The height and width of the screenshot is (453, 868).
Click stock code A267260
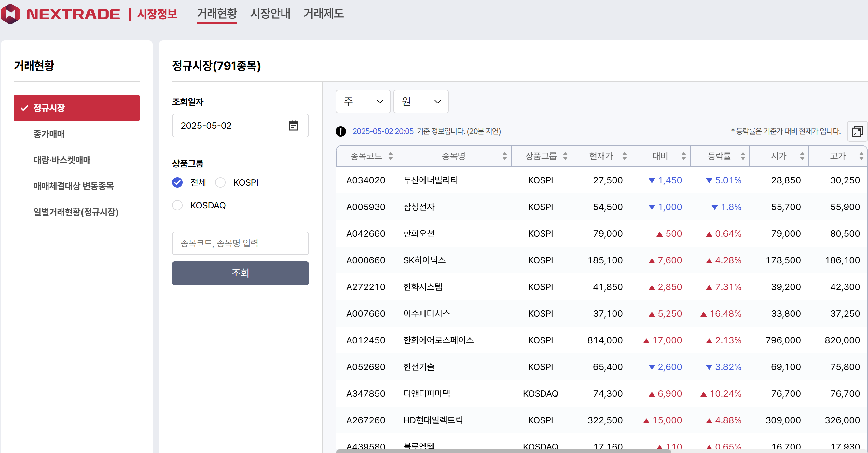point(365,420)
